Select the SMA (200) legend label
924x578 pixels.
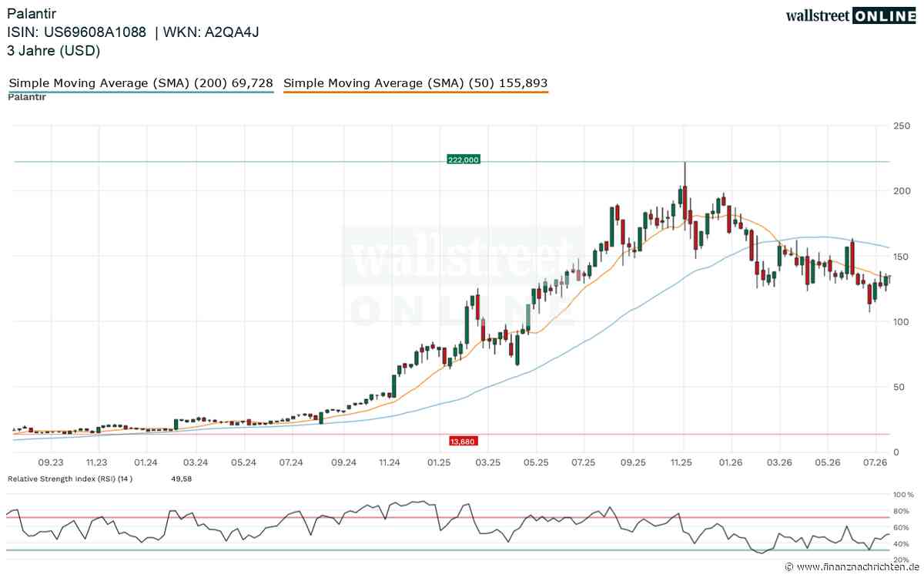click(x=140, y=82)
